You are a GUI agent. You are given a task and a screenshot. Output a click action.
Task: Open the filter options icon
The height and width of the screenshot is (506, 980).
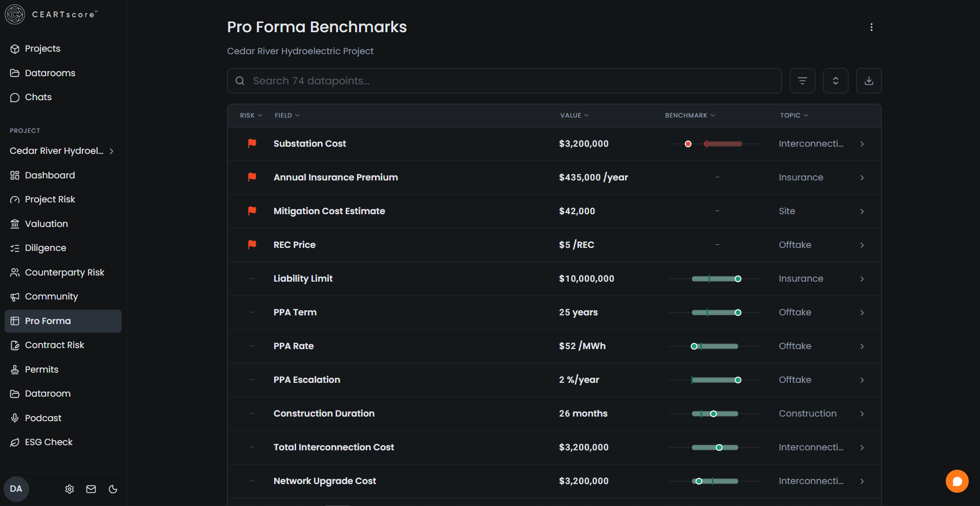pyautogui.click(x=803, y=81)
